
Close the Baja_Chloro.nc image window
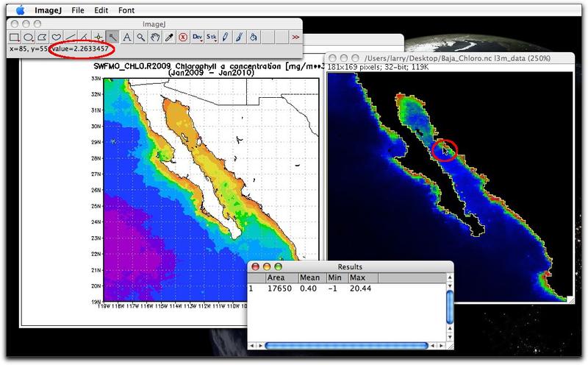(x=333, y=58)
